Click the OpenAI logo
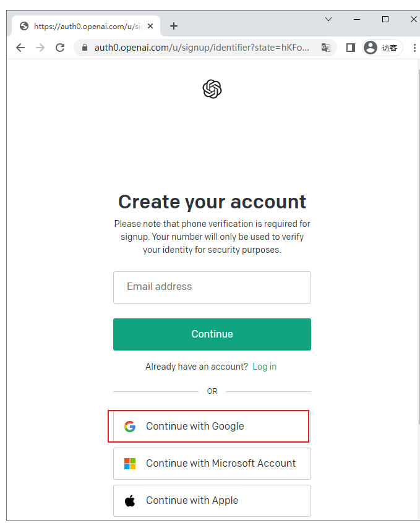 pyautogui.click(x=212, y=89)
